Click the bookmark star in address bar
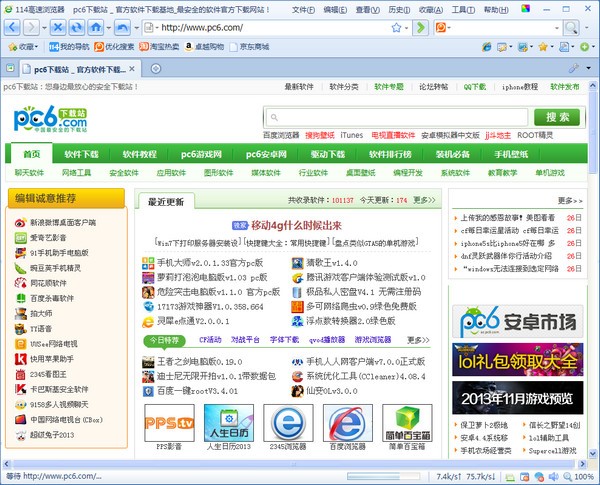 click(x=396, y=28)
